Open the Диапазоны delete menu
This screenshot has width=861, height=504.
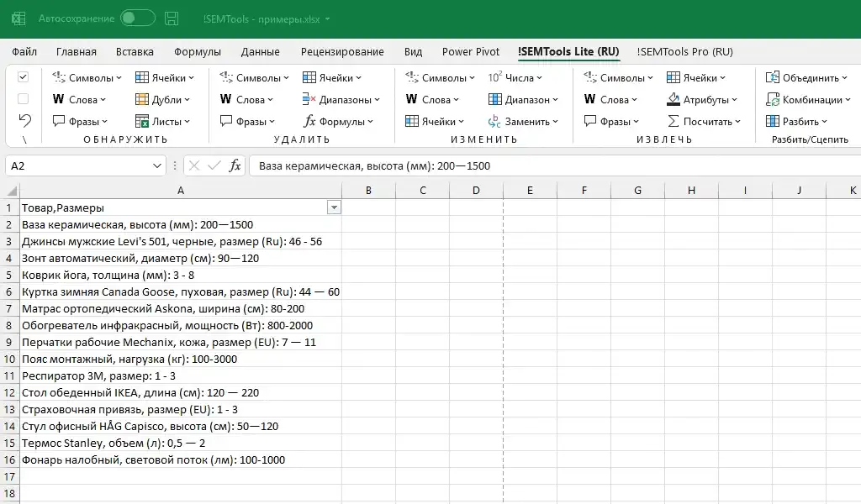341,100
